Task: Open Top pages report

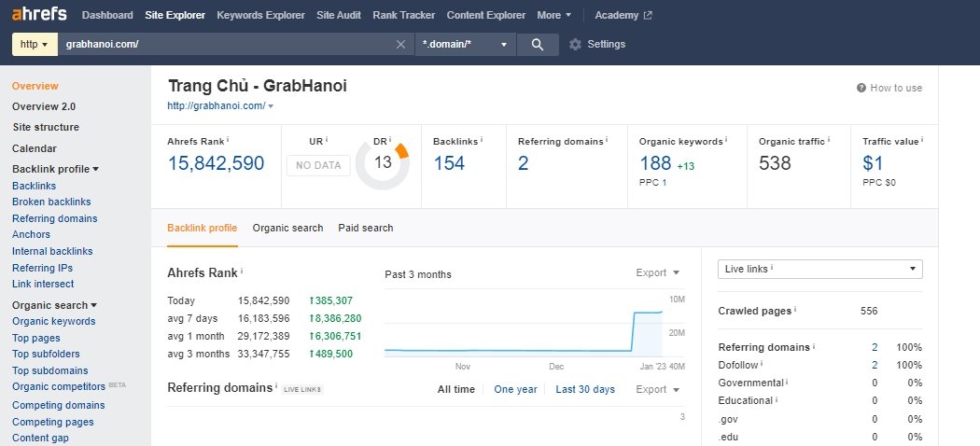Action: 36,338
